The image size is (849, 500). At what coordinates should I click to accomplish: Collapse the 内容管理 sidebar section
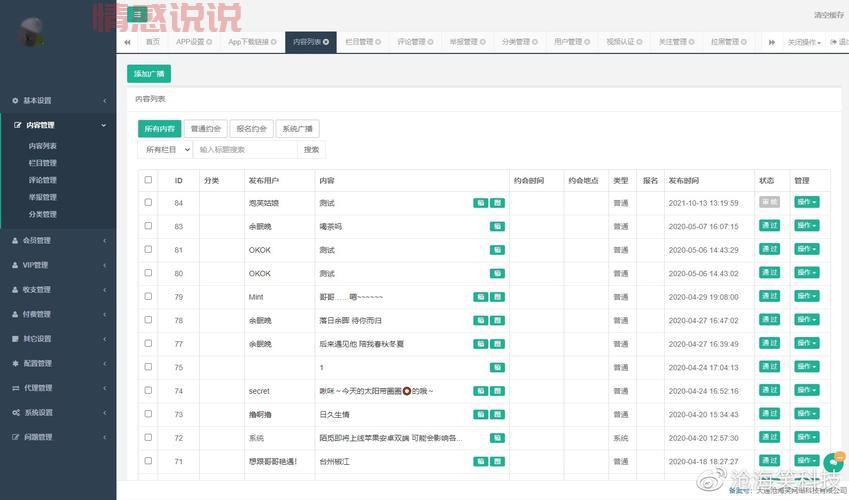[58, 125]
